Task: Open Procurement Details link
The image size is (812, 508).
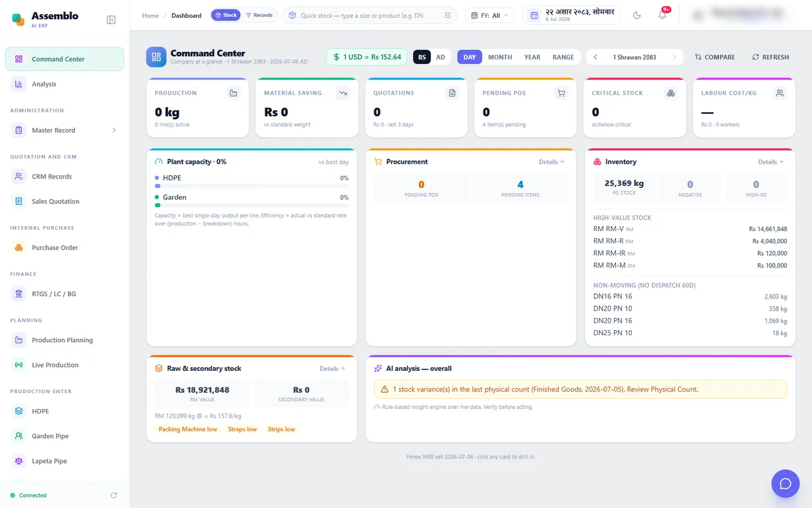Action: [x=551, y=162]
